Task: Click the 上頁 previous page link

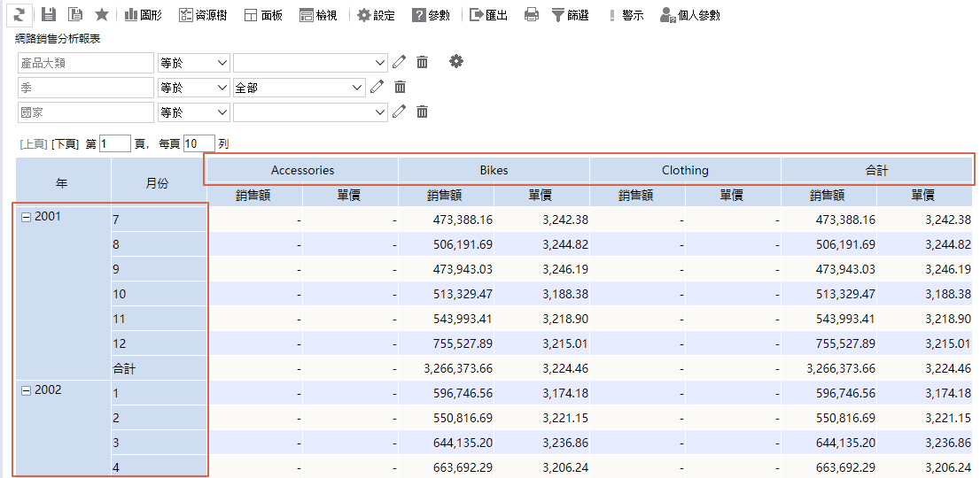Action: [33, 143]
